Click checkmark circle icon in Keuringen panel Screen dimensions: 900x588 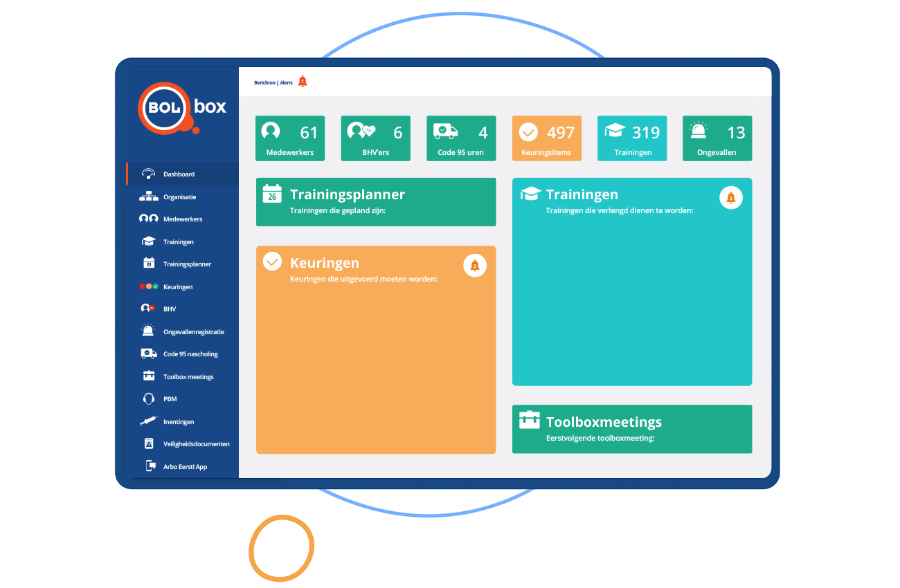pos(273,261)
